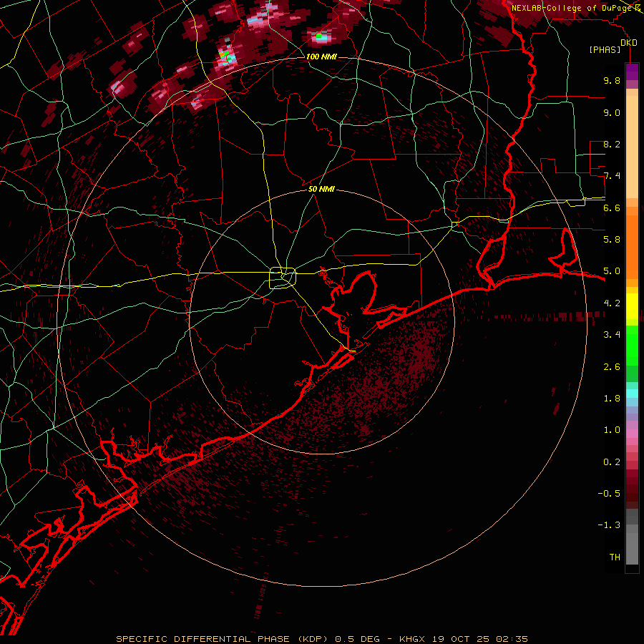Pick the bright green band of the legend
Image resolution: width=644 pixels, height=644 pixels.
pos(632,346)
